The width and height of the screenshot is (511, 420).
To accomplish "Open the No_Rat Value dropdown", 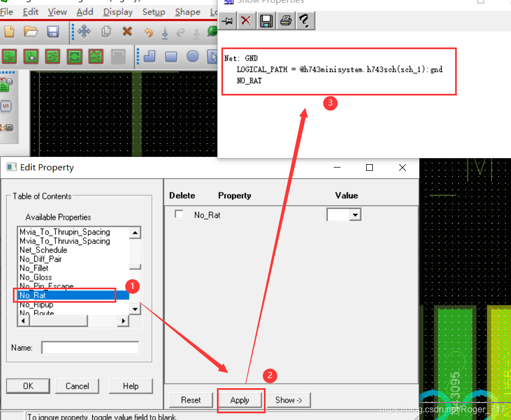I will tap(354, 215).
